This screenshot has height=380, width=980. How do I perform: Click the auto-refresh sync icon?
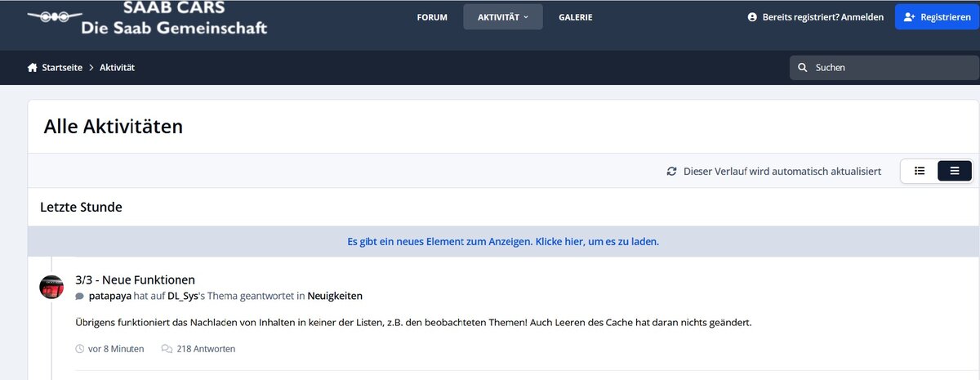(672, 172)
